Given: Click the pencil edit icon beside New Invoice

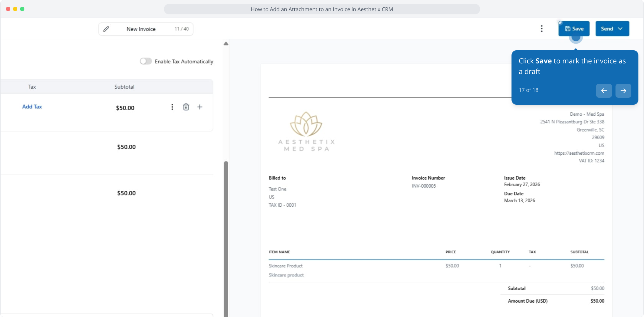Looking at the screenshot, I should tap(106, 29).
